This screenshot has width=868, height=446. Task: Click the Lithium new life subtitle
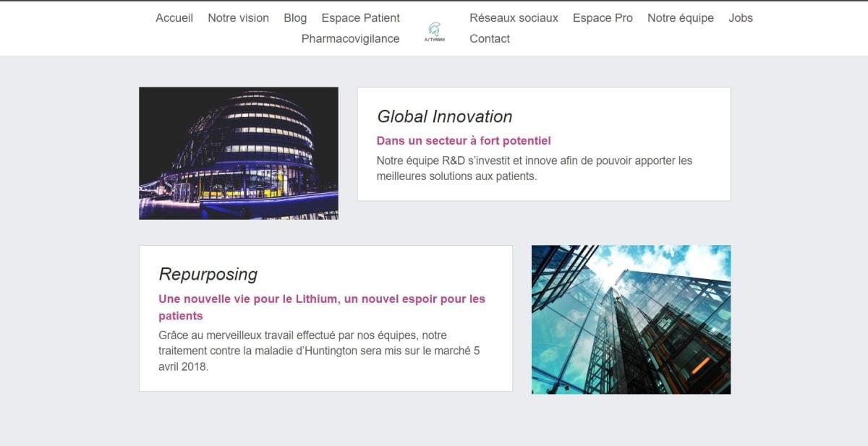(x=322, y=306)
